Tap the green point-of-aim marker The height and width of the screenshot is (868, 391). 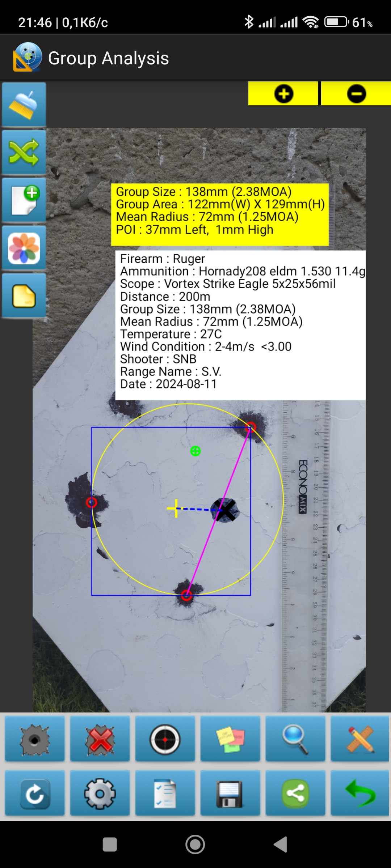click(x=195, y=451)
